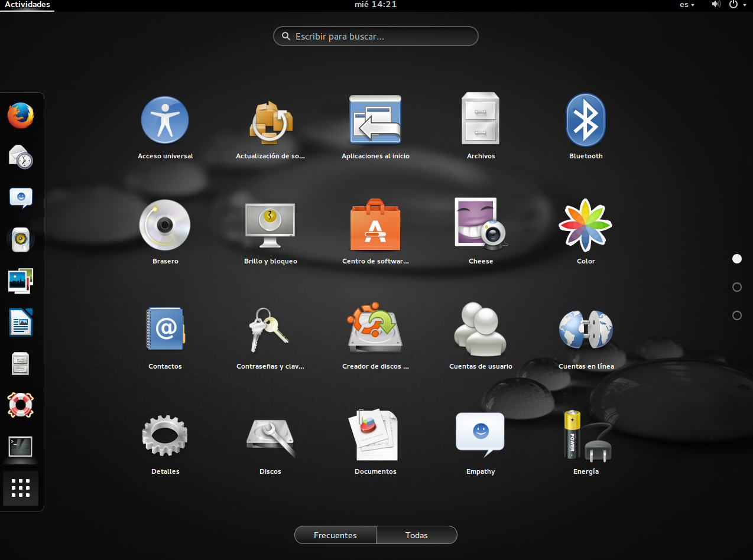Open Cuentas de usuario
Screen dimensions: 753x560
(x=481, y=329)
